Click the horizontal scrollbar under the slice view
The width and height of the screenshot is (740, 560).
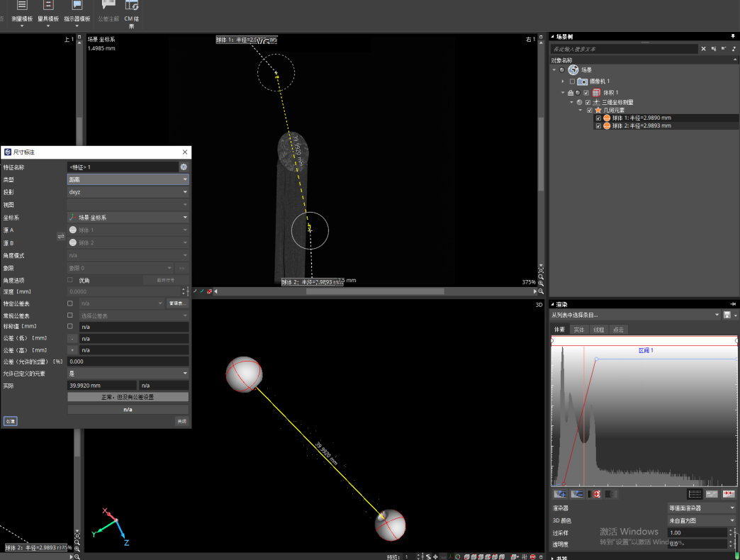(x=375, y=291)
